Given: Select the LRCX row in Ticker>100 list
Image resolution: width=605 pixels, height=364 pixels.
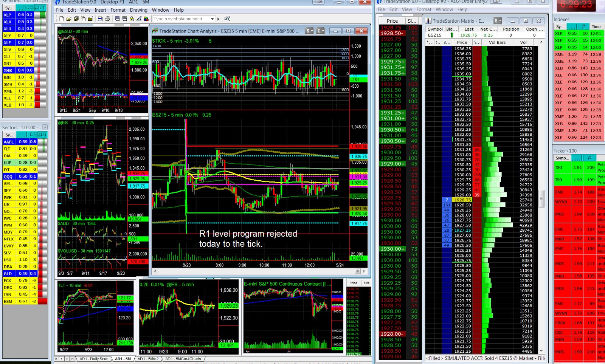Looking at the screenshot, I should point(579,323).
